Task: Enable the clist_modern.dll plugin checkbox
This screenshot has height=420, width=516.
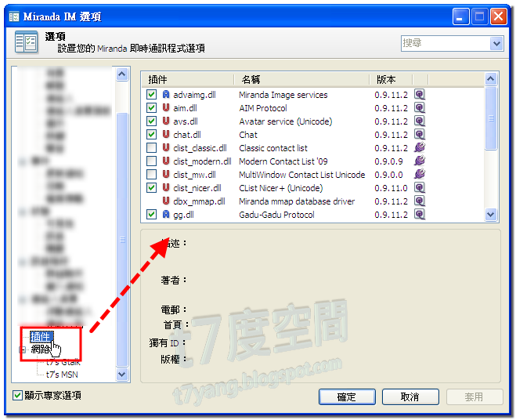Action: click(x=151, y=161)
